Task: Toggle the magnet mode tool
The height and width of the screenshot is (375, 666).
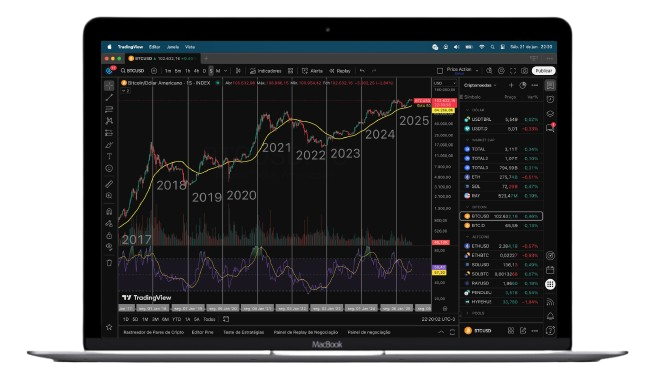Action: coord(109,211)
